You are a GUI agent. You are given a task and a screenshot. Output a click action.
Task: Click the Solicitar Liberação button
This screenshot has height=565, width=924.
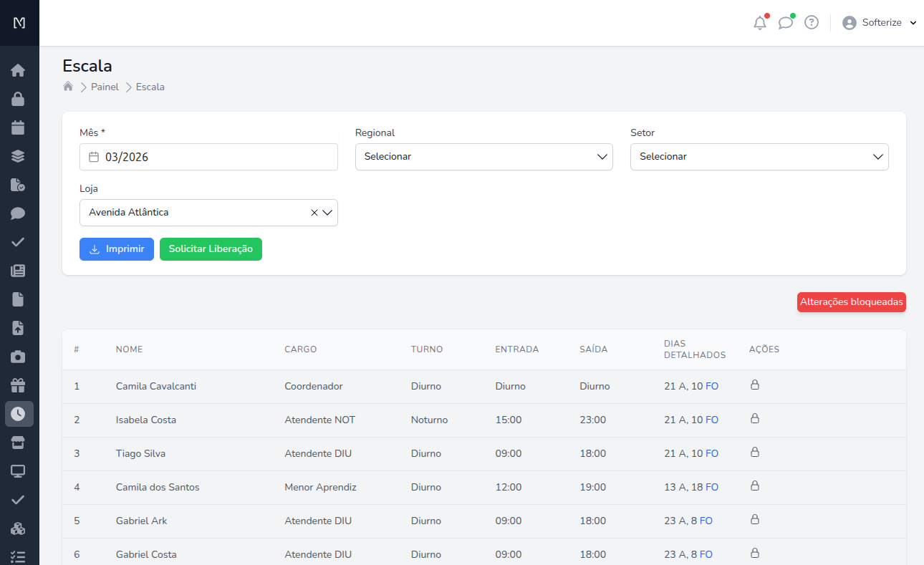click(211, 249)
